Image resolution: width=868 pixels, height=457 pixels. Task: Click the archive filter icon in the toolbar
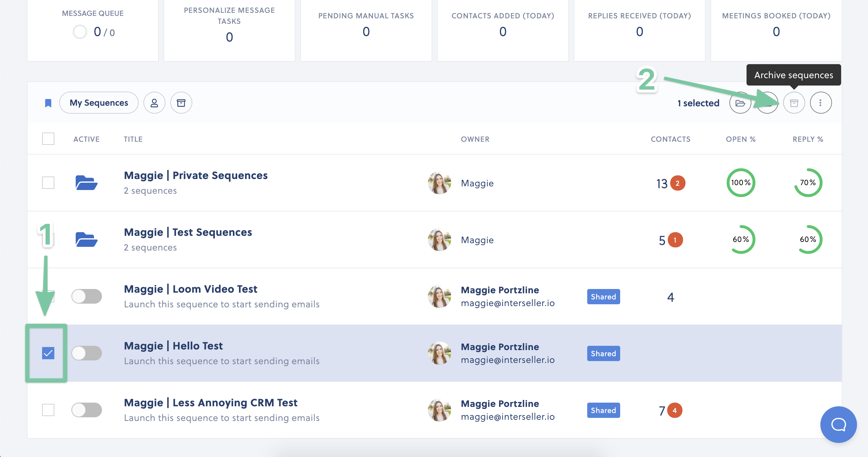pos(181,103)
